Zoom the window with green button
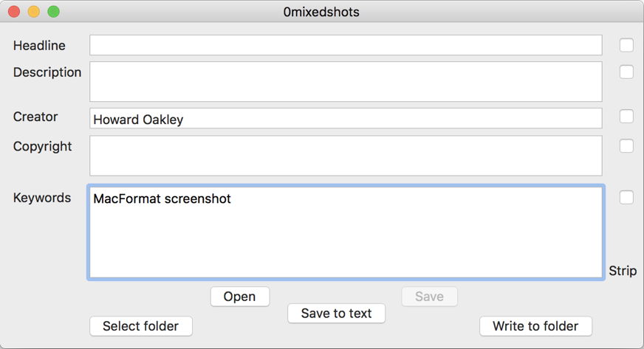 point(53,12)
